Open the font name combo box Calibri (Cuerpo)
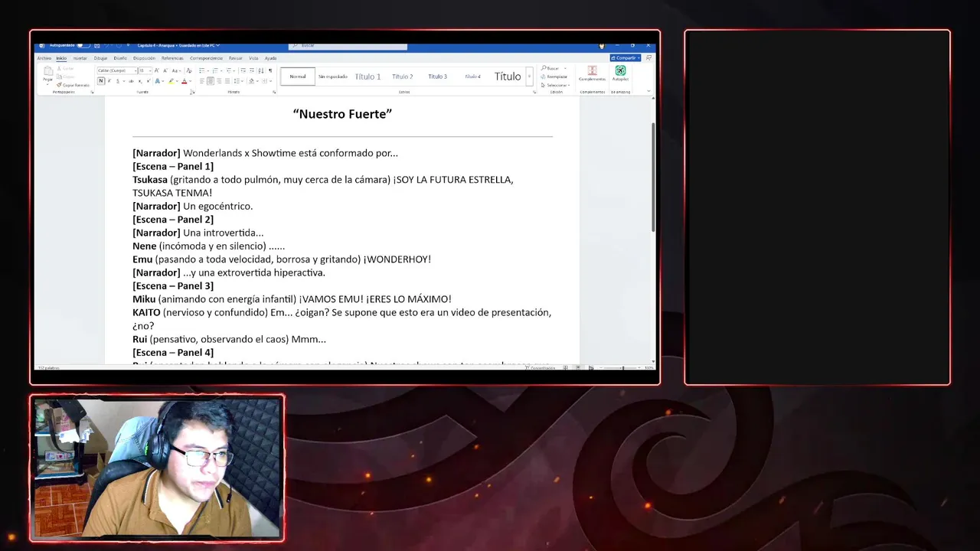The image size is (980, 551). [117, 70]
